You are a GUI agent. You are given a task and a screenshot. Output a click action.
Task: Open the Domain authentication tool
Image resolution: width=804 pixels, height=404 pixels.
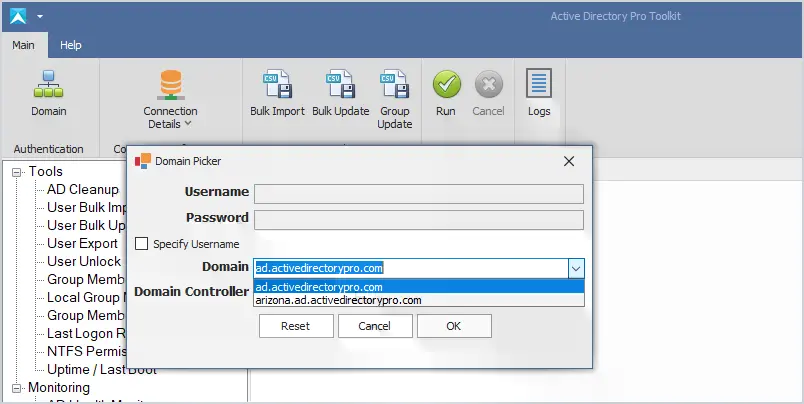pos(48,93)
